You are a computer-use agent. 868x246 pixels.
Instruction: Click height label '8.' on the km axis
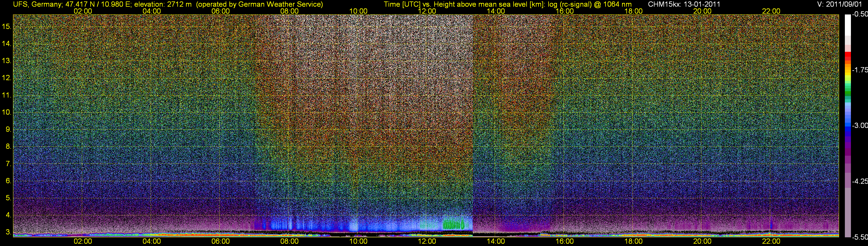pyautogui.click(x=8, y=147)
